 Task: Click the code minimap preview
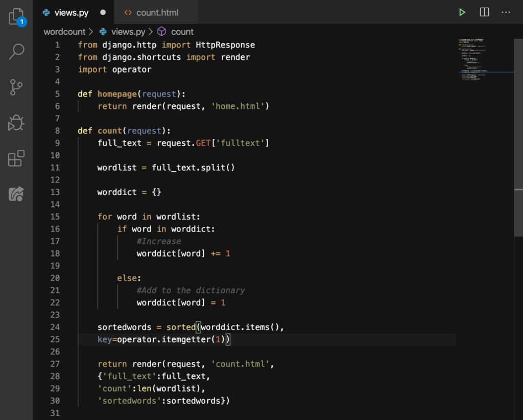(486, 59)
